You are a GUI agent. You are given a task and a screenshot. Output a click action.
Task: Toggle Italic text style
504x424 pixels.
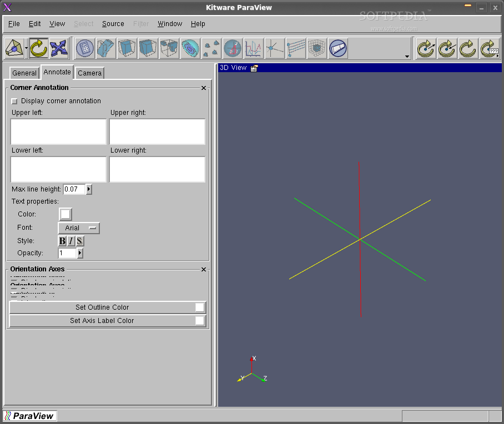71,241
